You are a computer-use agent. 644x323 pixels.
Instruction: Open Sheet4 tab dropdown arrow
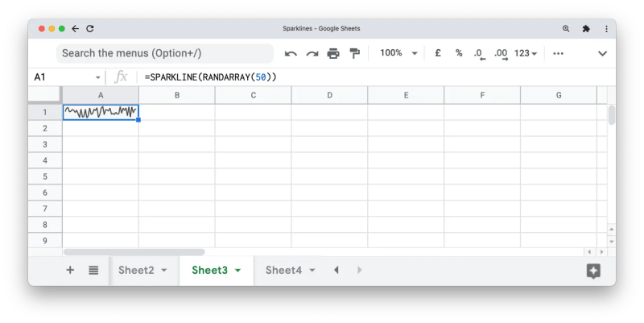click(x=312, y=271)
